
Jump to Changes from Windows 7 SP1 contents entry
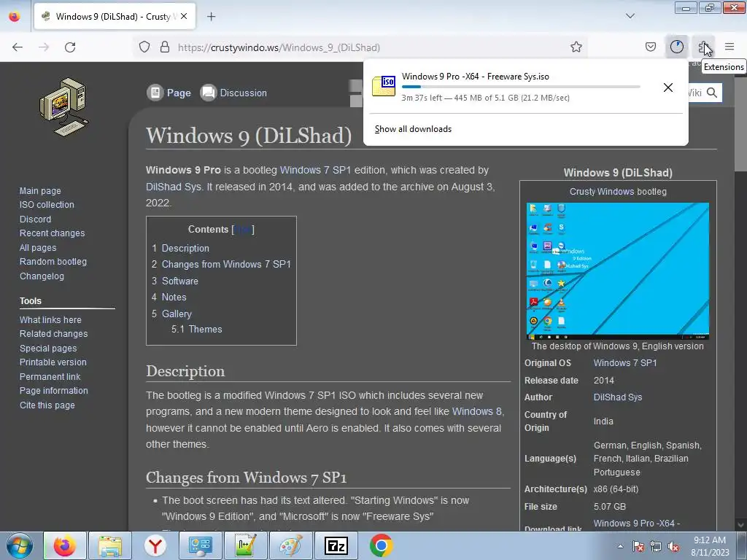click(221, 264)
